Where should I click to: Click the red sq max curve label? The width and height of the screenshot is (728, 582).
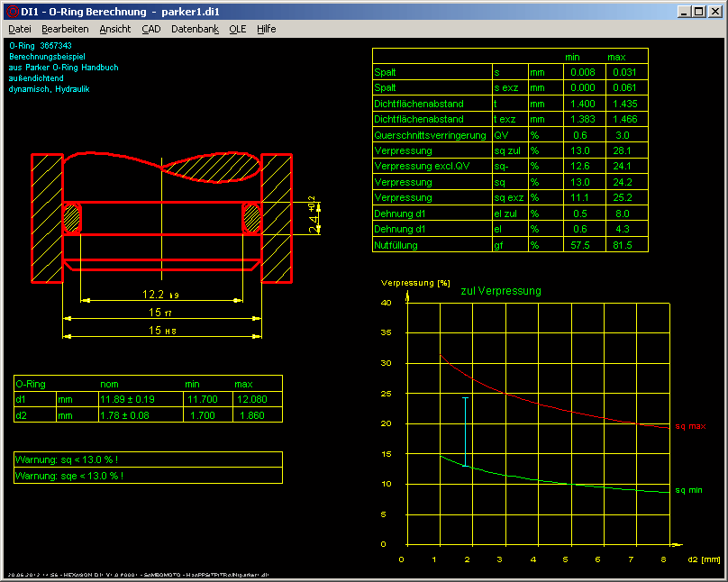pyautogui.click(x=689, y=426)
